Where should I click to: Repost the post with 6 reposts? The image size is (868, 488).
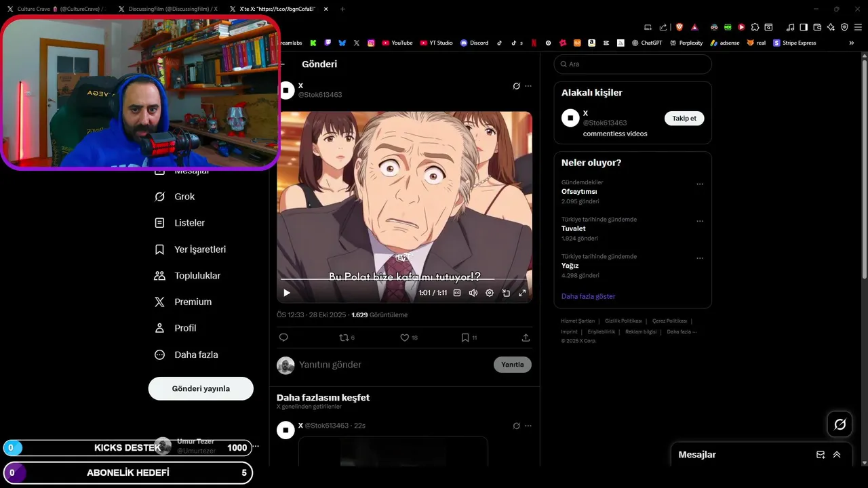click(x=347, y=338)
